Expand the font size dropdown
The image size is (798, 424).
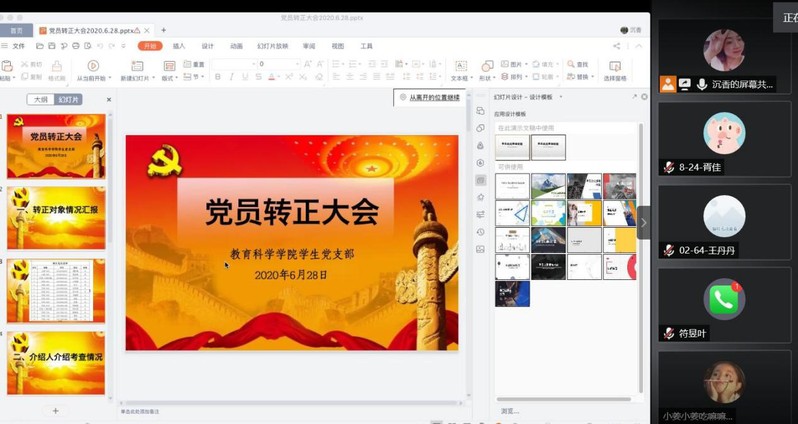coord(297,64)
